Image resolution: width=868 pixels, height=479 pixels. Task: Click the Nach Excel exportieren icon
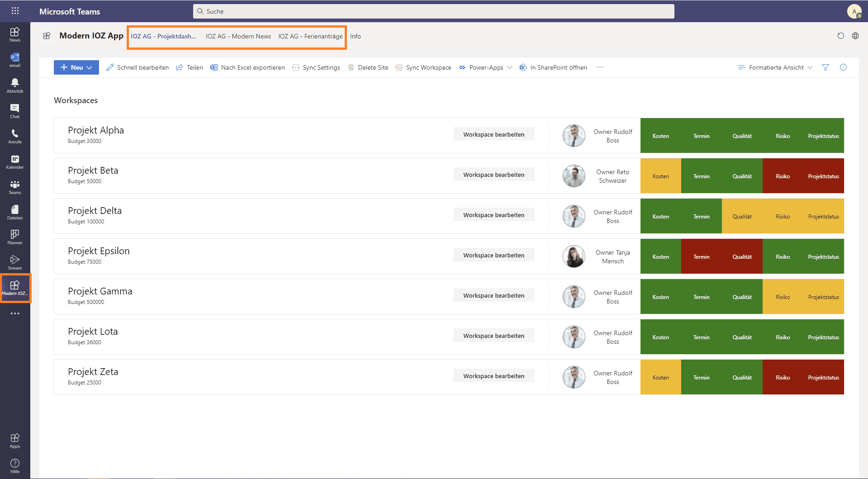(x=213, y=67)
